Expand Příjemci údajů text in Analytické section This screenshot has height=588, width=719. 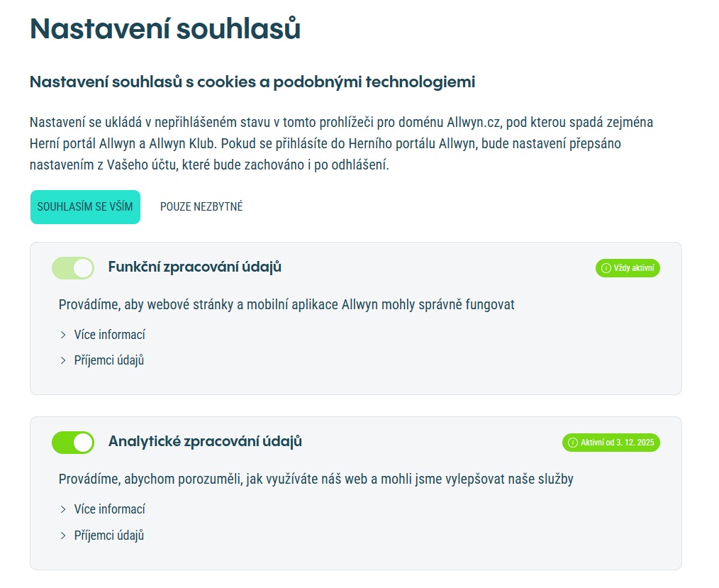coord(109,536)
